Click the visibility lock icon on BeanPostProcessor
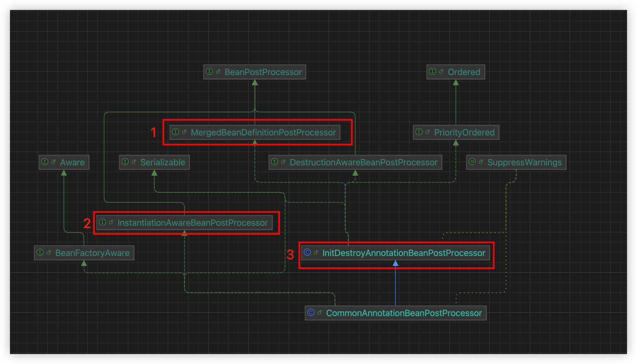Image resolution: width=637 pixels, height=364 pixels. 218,72
